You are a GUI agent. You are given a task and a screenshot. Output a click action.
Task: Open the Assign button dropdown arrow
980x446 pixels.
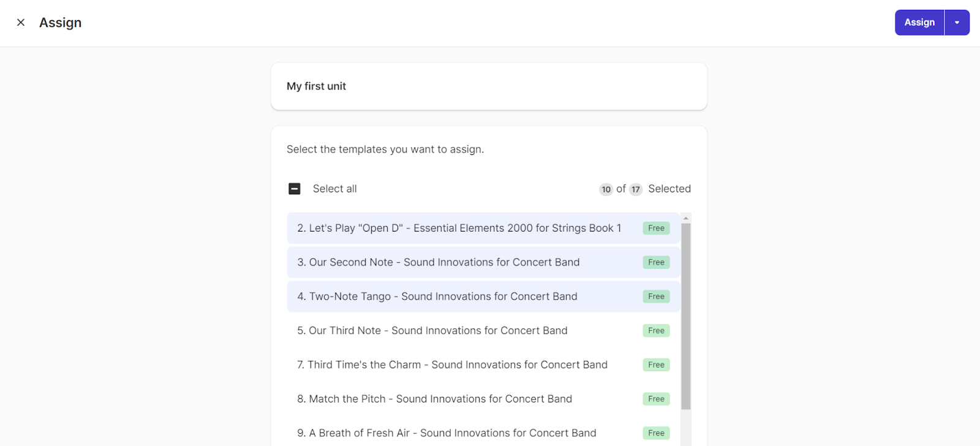957,23
